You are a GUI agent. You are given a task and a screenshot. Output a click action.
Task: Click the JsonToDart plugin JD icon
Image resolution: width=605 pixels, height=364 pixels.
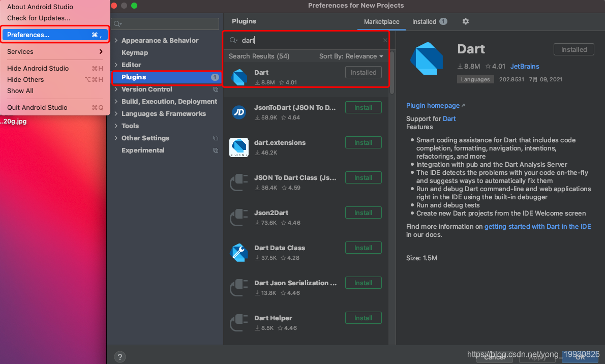tap(239, 112)
